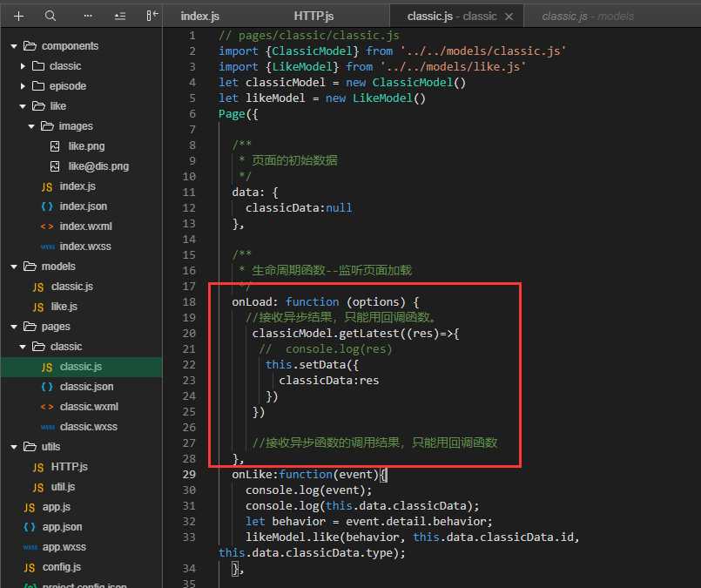Click line number 29 in the gutter

(x=189, y=475)
